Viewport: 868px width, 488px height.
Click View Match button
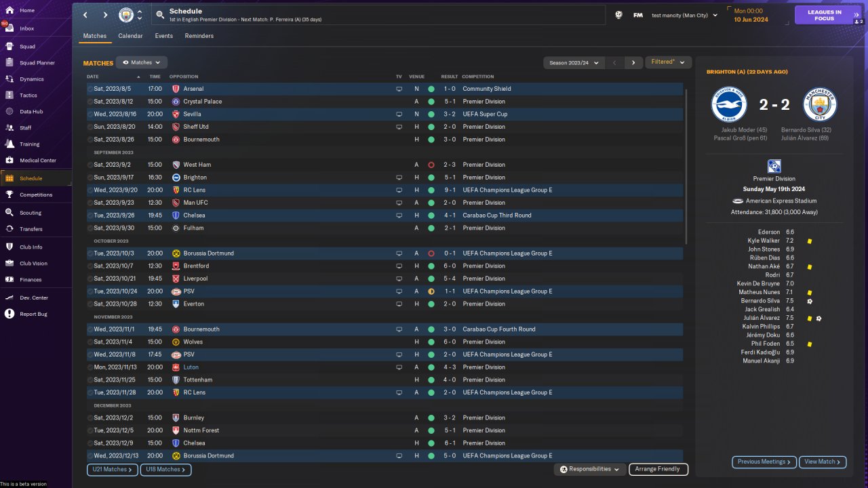click(823, 462)
